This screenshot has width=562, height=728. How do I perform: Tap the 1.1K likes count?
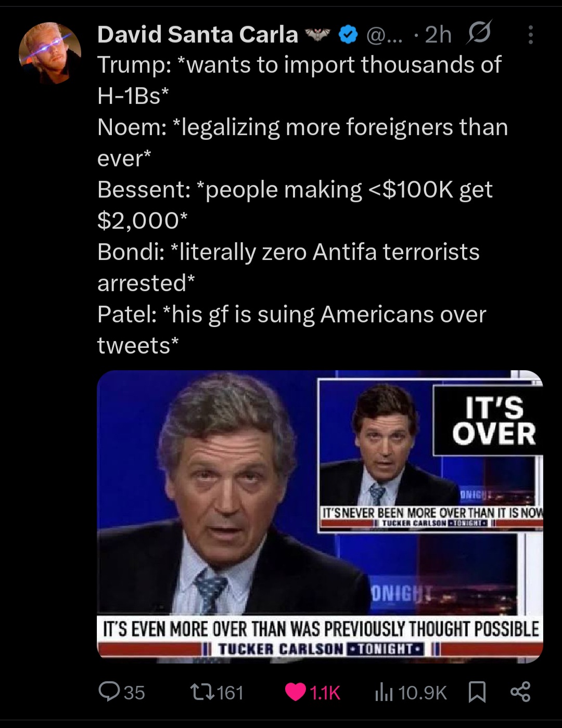[x=325, y=693]
